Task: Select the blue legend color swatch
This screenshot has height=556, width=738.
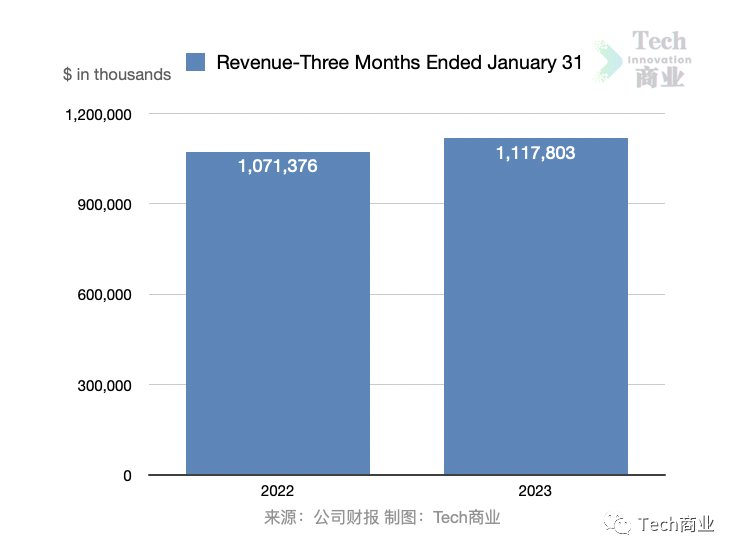Action: click(x=197, y=62)
